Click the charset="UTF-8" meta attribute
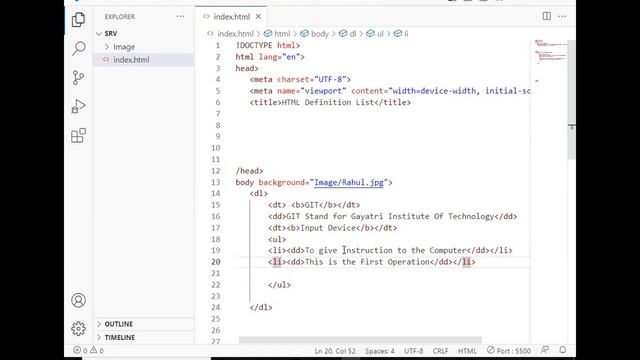 pos(312,79)
